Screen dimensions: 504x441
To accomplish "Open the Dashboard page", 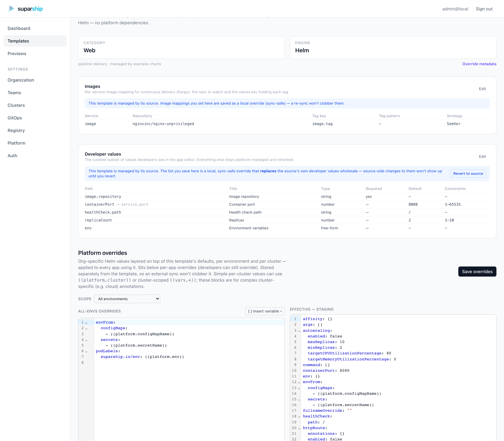I will (x=35, y=28).
